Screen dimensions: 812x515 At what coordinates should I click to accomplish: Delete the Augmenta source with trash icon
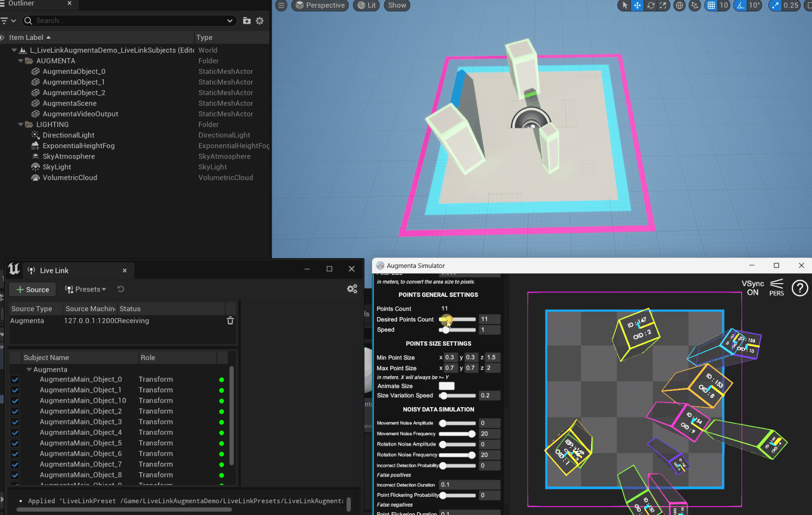tap(230, 321)
